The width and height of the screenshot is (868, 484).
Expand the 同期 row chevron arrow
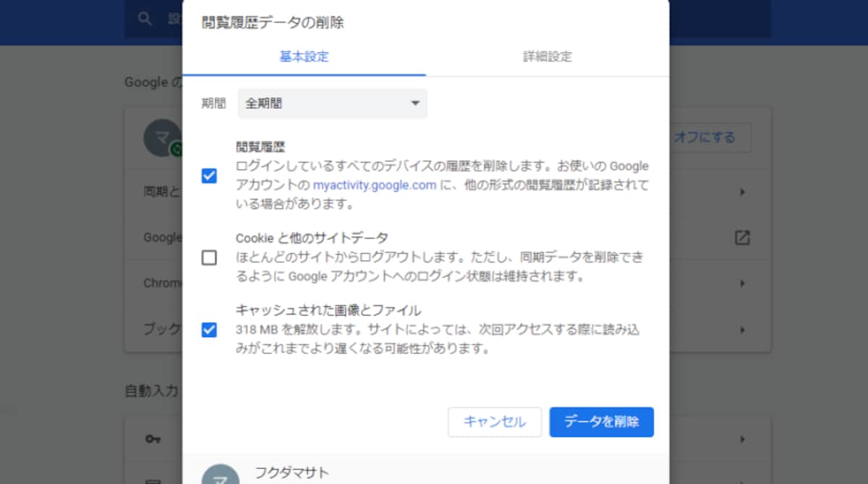point(742,192)
